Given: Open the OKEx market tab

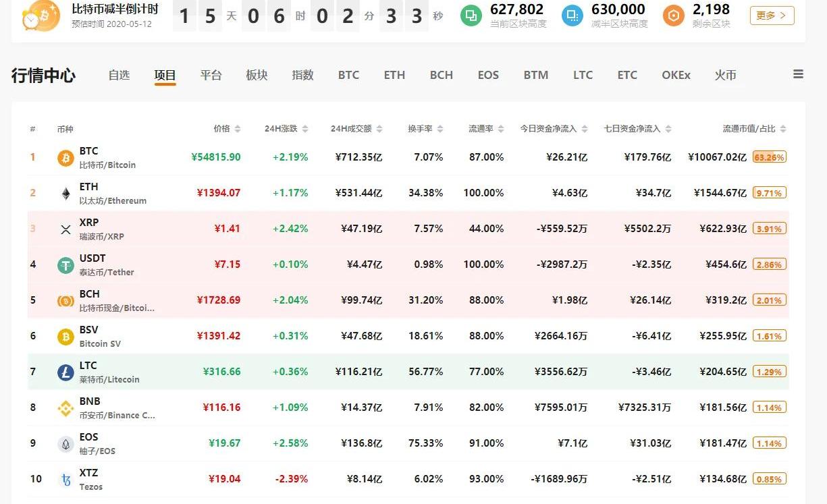Looking at the screenshot, I should tap(676, 75).
